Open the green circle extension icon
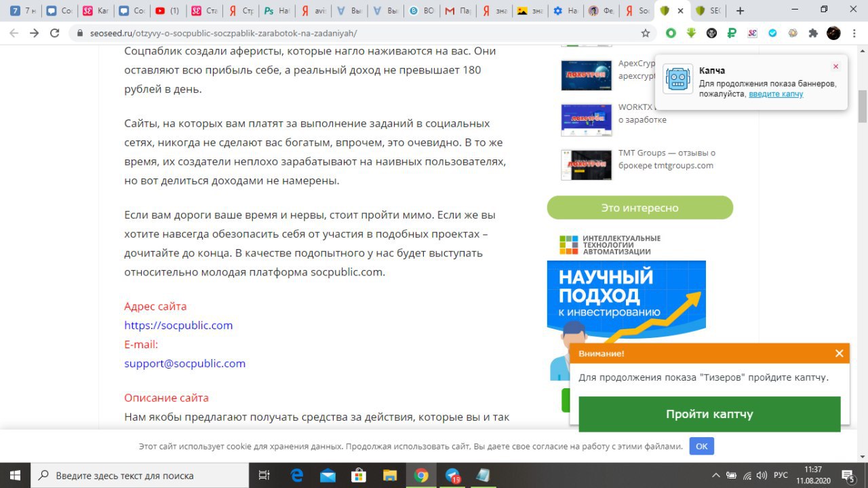This screenshot has width=868, height=488. coord(671,33)
